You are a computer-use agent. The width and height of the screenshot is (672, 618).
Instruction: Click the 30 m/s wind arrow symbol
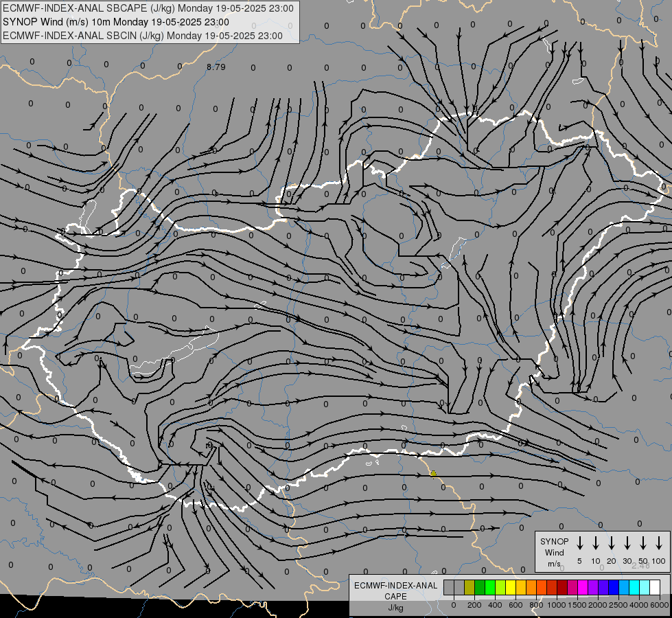[x=627, y=543]
